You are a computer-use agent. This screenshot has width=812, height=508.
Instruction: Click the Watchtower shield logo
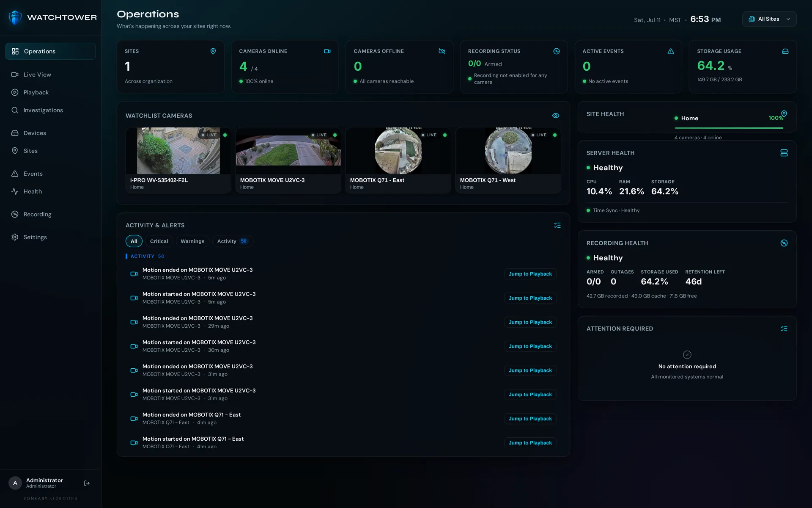click(x=15, y=17)
